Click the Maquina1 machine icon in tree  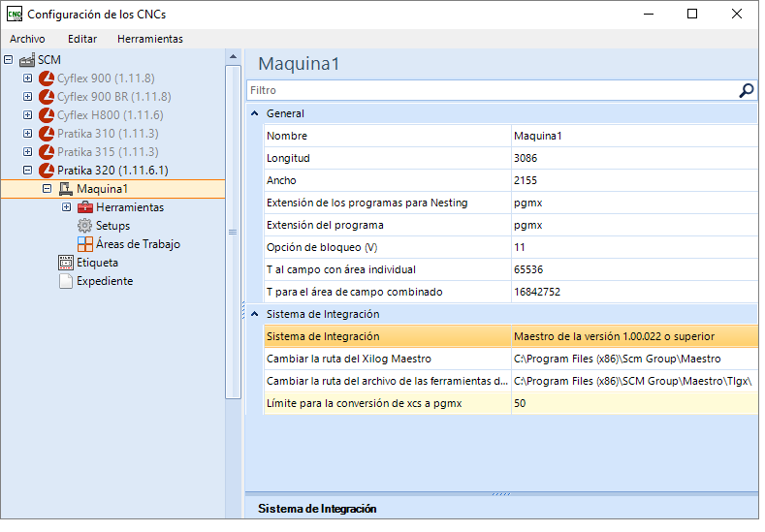click(x=66, y=189)
